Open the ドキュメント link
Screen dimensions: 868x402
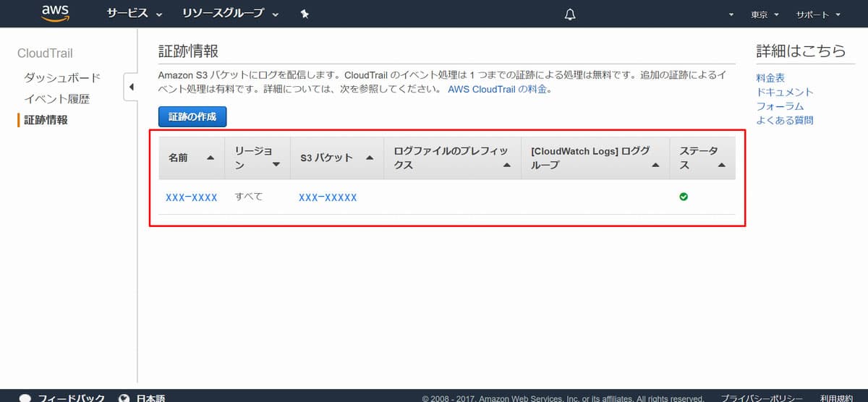point(785,92)
